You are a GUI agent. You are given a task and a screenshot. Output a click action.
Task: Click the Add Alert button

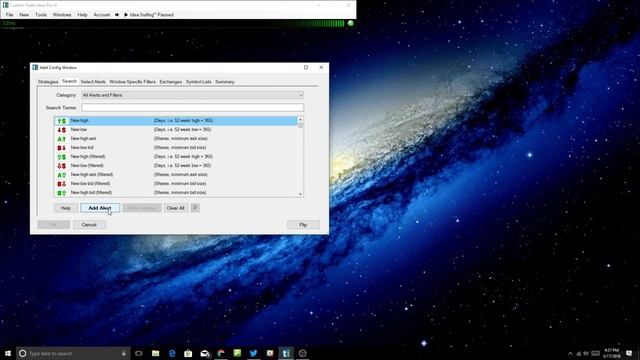pos(100,208)
